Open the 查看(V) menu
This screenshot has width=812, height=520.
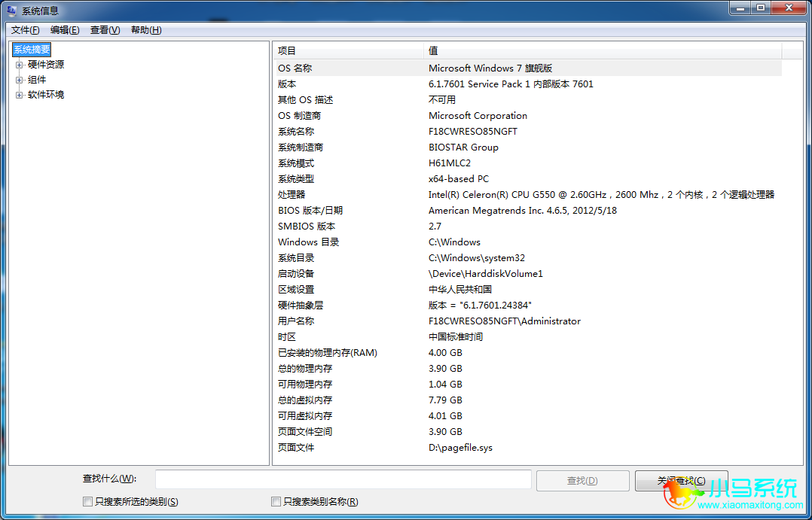pos(105,30)
